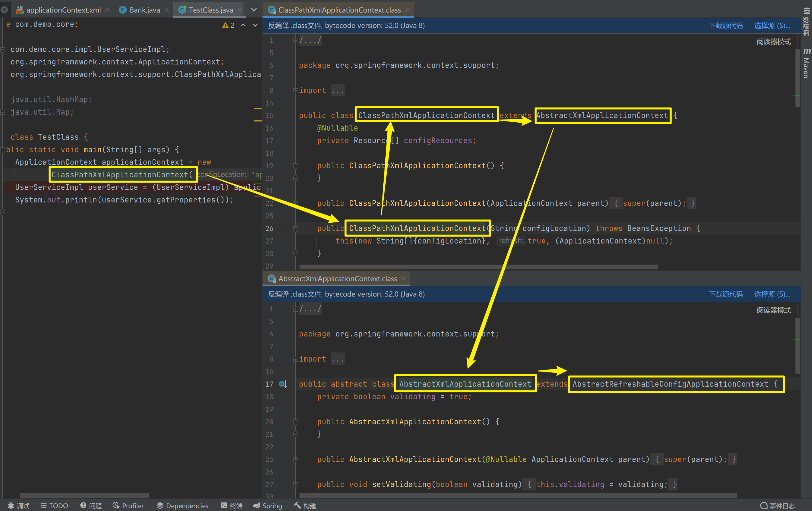812x511 pixels.
Task: Jump to next warning with the down arrow
Action: click(x=255, y=25)
